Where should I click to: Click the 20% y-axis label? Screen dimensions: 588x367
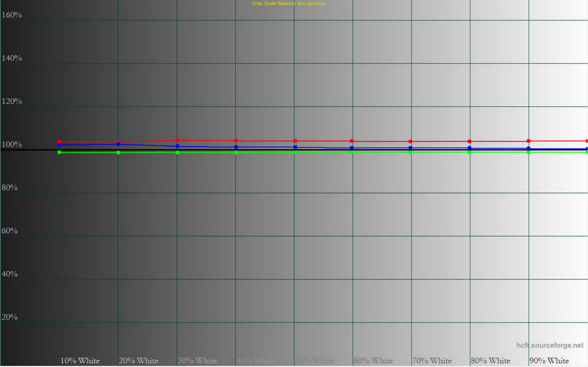tap(10, 317)
